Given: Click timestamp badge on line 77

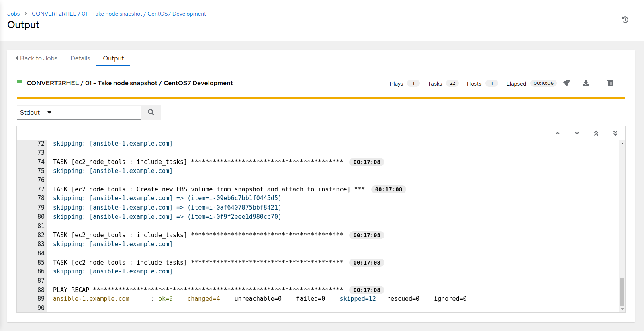Looking at the screenshot, I should 388,189.
